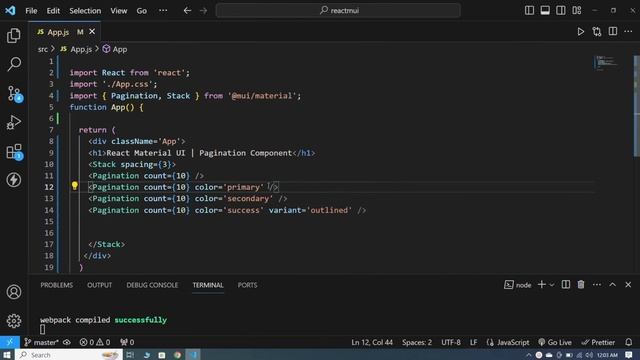Image resolution: width=640 pixels, height=360 pixels.
Task: Go back in navigation history
Action: point(187,11)
